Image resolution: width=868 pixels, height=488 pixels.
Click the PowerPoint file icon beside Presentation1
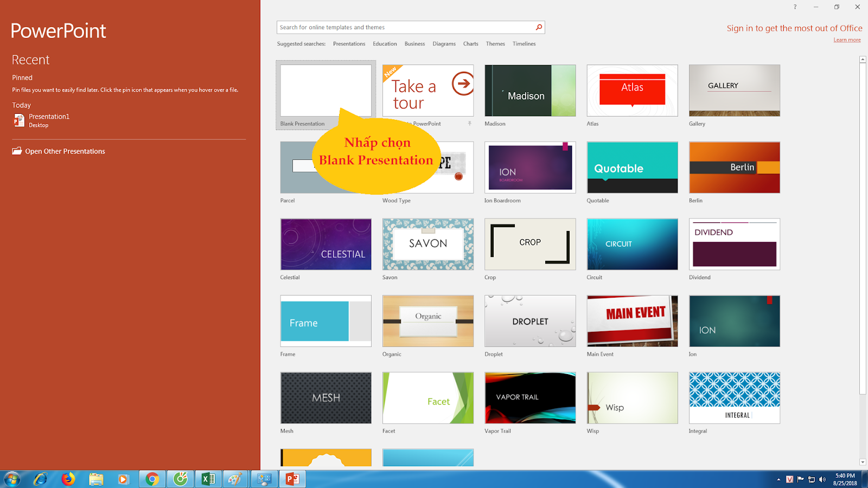coord(19,120)
